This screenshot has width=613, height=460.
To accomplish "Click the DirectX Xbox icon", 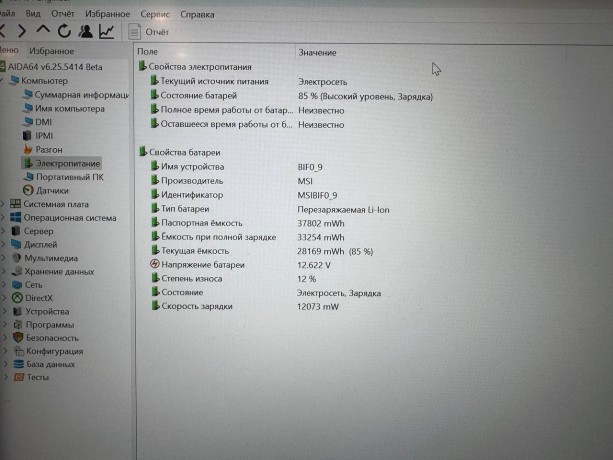I will click(17, 298).
